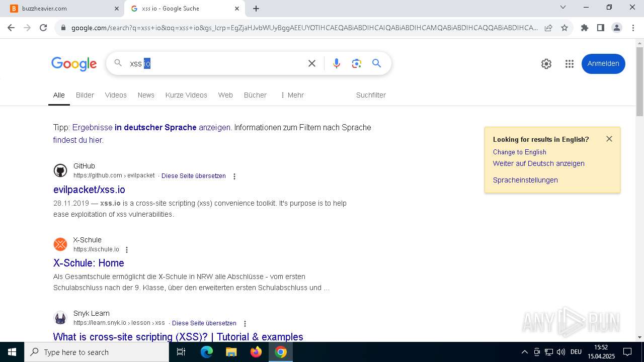
Task: Select the Alle search tab
Action: pos(59,95)
